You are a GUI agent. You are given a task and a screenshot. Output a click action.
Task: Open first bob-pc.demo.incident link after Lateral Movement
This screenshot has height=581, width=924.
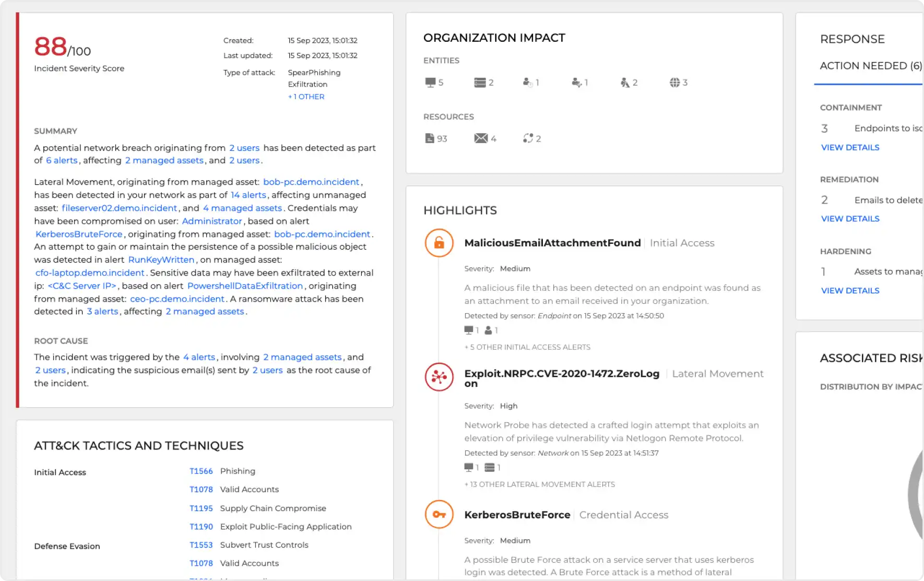click(x=311, y=182)
